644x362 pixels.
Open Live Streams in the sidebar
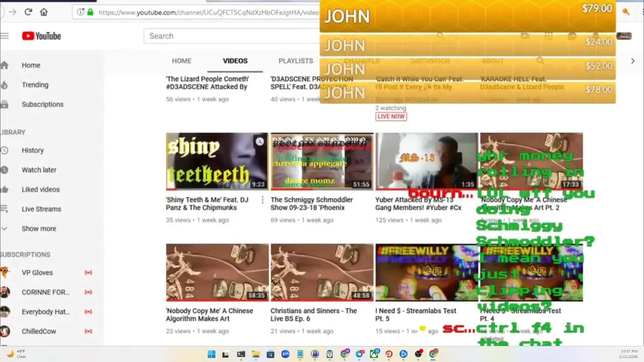tap(41, 209)
